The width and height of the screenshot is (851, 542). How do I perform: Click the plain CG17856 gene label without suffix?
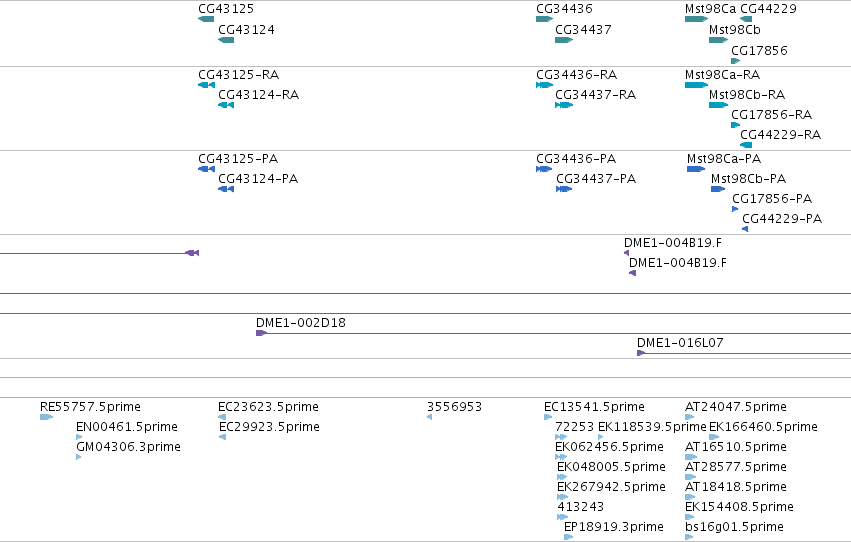(x=759, y=51)
